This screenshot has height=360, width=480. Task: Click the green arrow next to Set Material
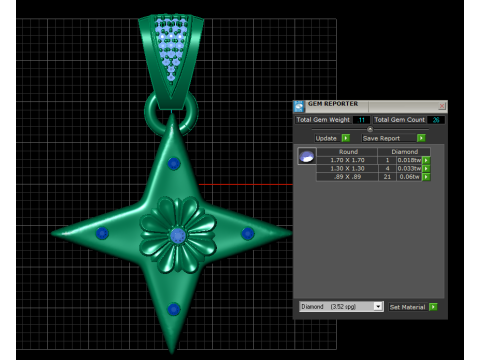433,307
